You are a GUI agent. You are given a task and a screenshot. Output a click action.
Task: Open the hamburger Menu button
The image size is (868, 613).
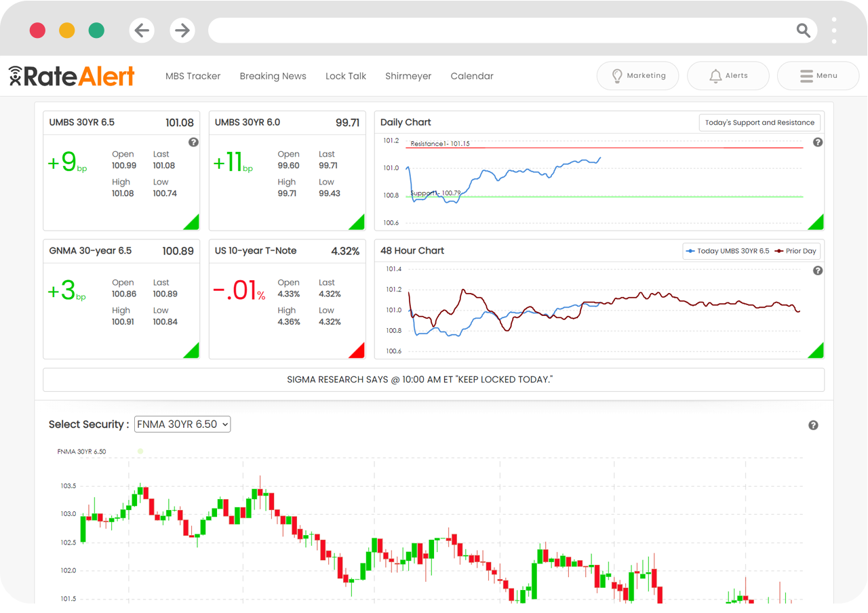pyautogui.click(x=818, y=76)
